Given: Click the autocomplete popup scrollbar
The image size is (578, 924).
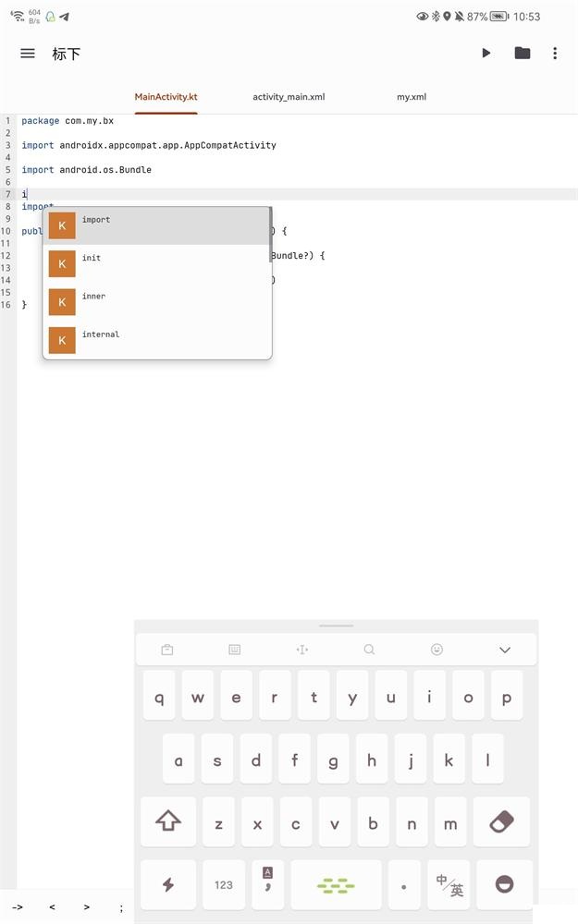Looking at the screenshot, I should tap(271, 235).
